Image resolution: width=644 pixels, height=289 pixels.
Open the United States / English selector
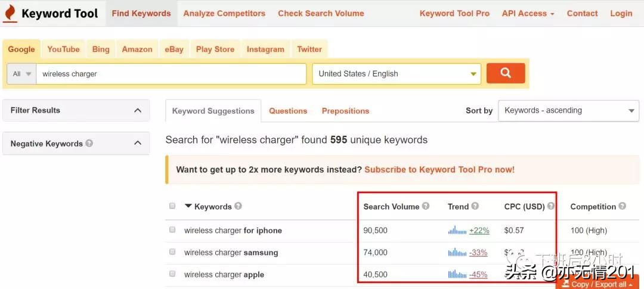[397, 74]
